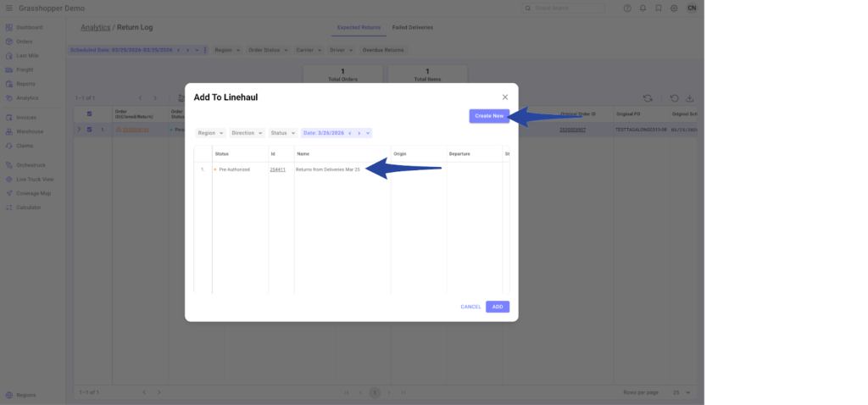Go to Live Truck View in sidebar

pos(35,180)
